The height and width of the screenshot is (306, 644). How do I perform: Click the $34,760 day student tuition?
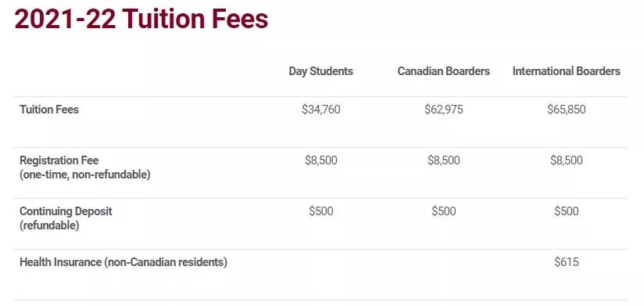point(320,110)
